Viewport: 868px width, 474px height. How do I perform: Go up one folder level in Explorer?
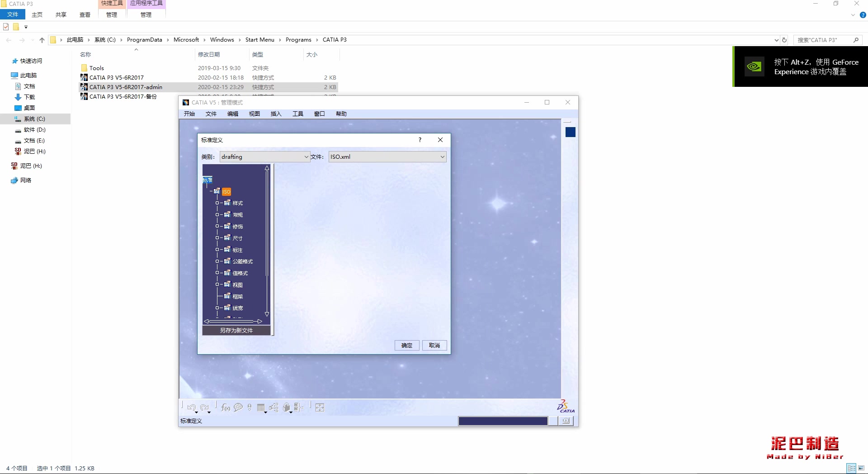coord(42,40)
